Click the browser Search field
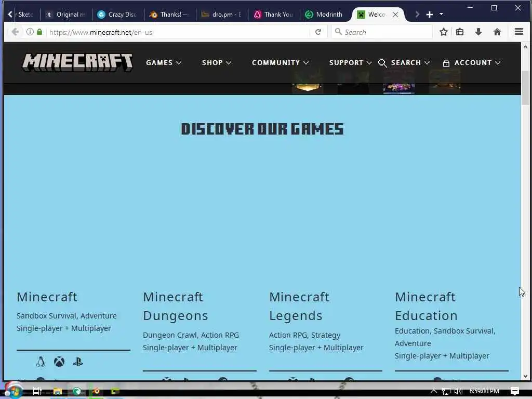Screen dimensions: 532x399 coord(382,32)
